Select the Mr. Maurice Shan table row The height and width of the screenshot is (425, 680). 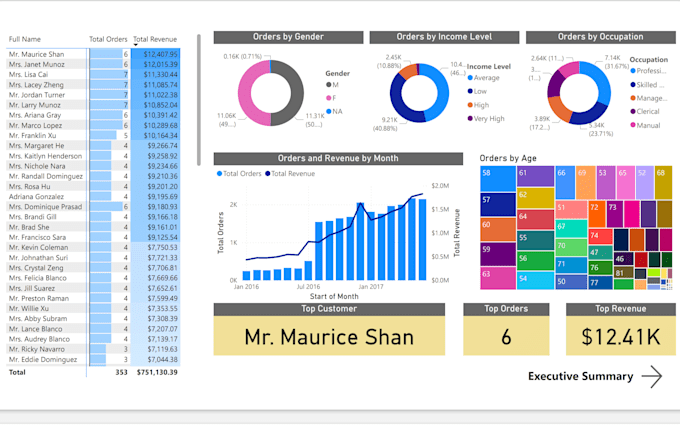pos(93,54)
